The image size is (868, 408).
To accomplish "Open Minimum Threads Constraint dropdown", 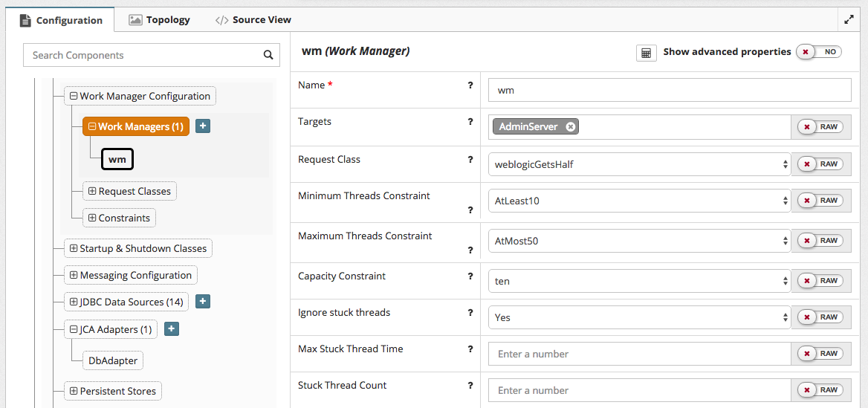I will coord(639,201).
